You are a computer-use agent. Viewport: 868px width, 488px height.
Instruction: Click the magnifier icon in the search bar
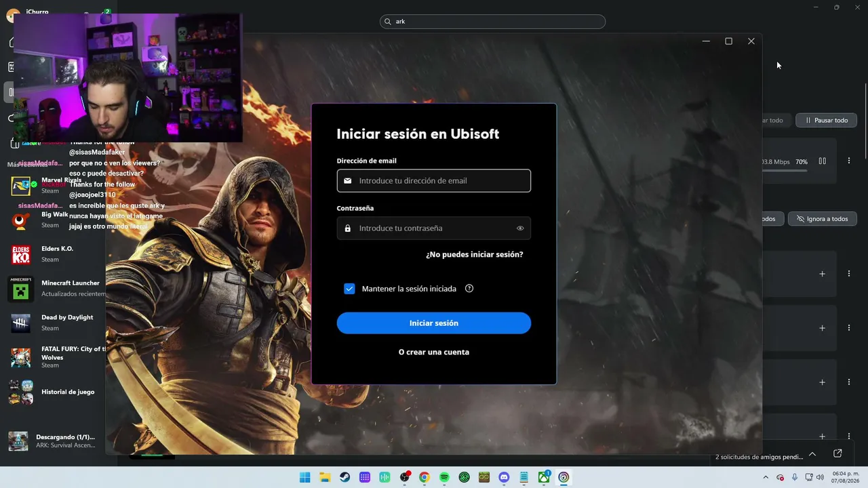pyautogui.click(x=389, y=22)
